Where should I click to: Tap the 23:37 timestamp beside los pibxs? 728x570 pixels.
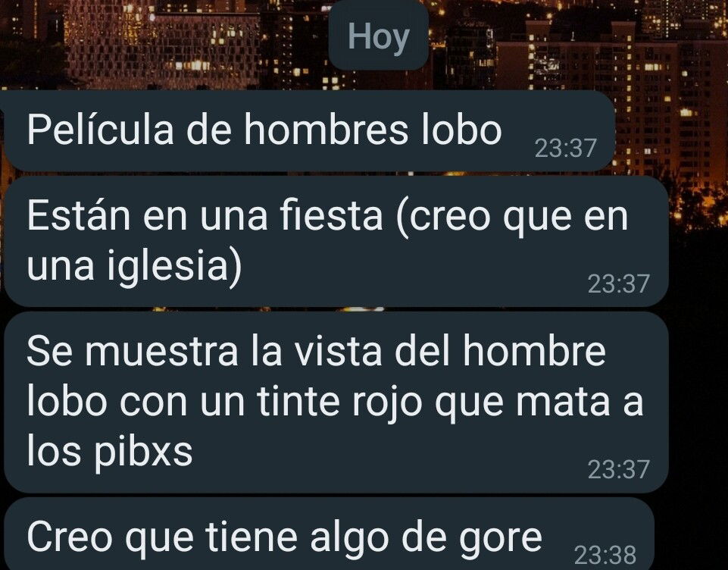(x=618, y=469)
